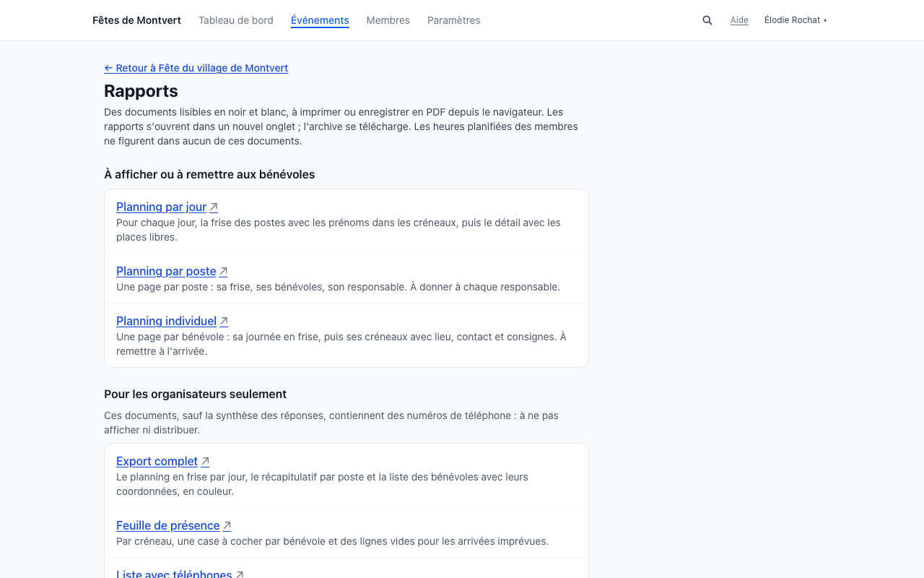Expand the Élodie Rochat user menu
924x578 pixels.
coord(796,20)
